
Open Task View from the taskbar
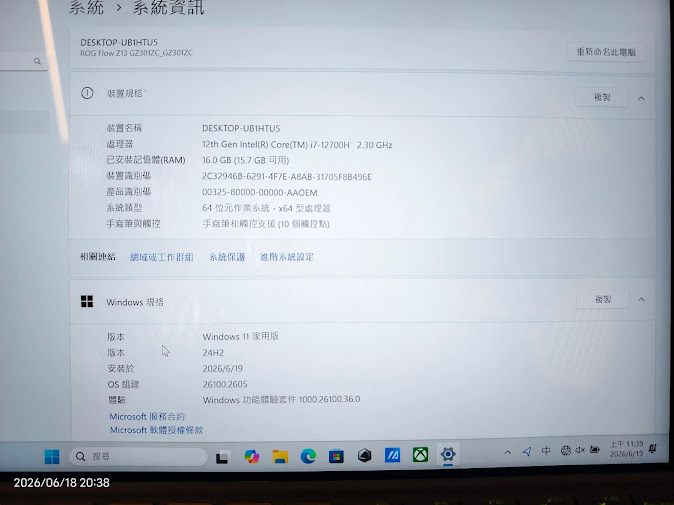click(223, 457)
